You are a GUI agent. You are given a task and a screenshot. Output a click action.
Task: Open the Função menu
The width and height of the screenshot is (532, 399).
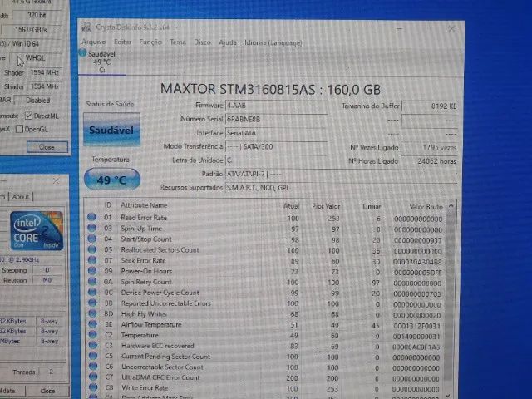click(150, 42)
